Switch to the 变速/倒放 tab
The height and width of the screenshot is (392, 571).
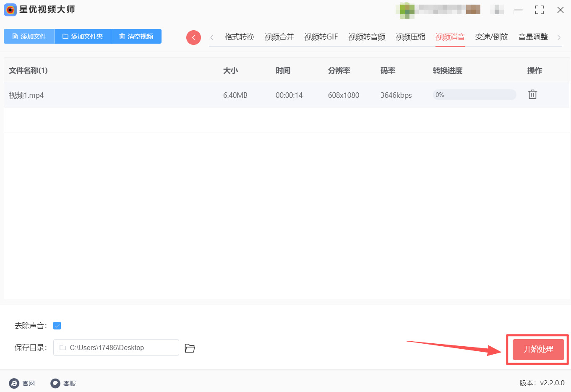pyautogui.click(x=492, y=37)
